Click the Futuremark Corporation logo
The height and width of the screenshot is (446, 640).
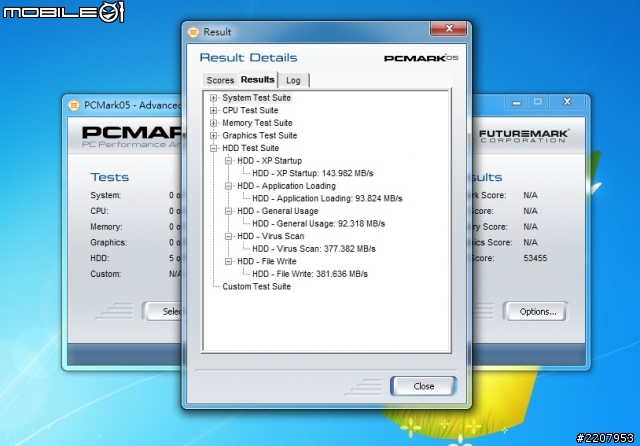pyautogui.click(x=524, y=136)
